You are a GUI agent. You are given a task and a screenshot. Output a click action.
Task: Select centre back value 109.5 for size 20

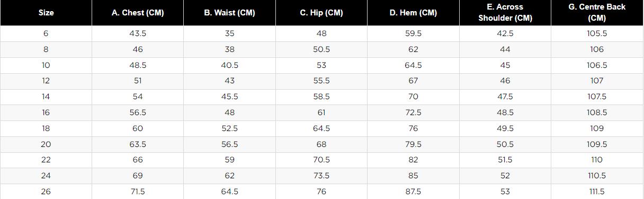coord(597,144)
